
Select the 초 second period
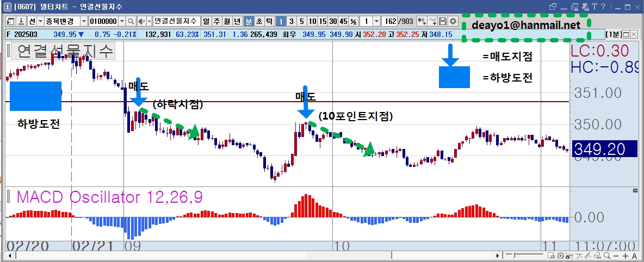(259, 21)
